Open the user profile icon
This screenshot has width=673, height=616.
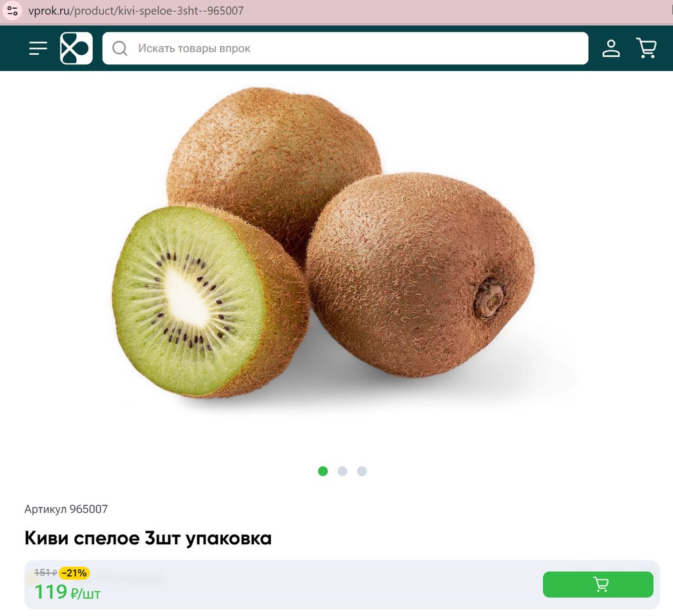point(611,48)
